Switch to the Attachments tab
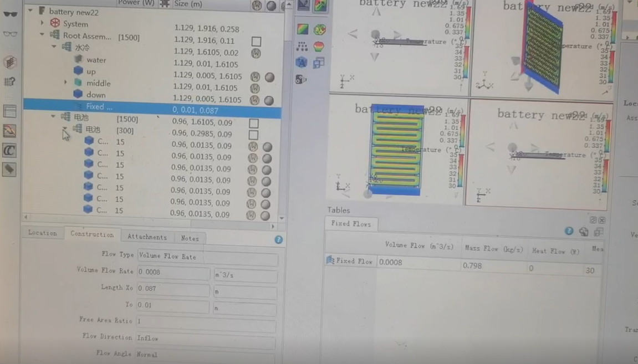 [147, 237]
